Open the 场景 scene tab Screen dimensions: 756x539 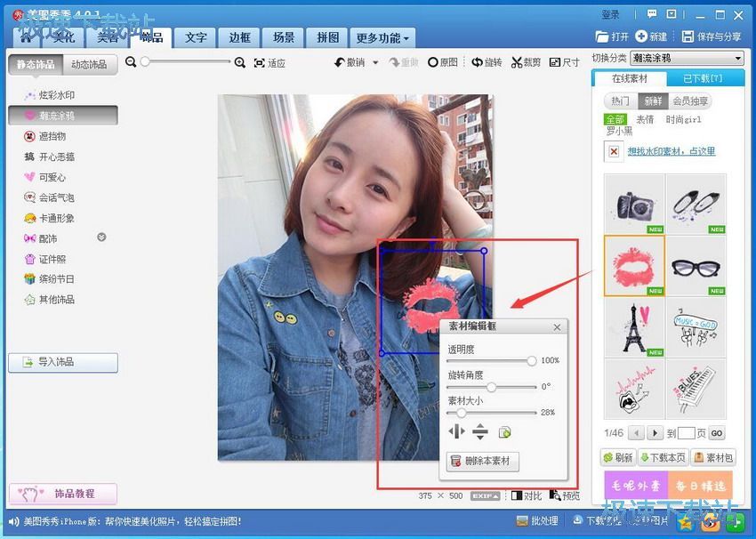(284, 37)
